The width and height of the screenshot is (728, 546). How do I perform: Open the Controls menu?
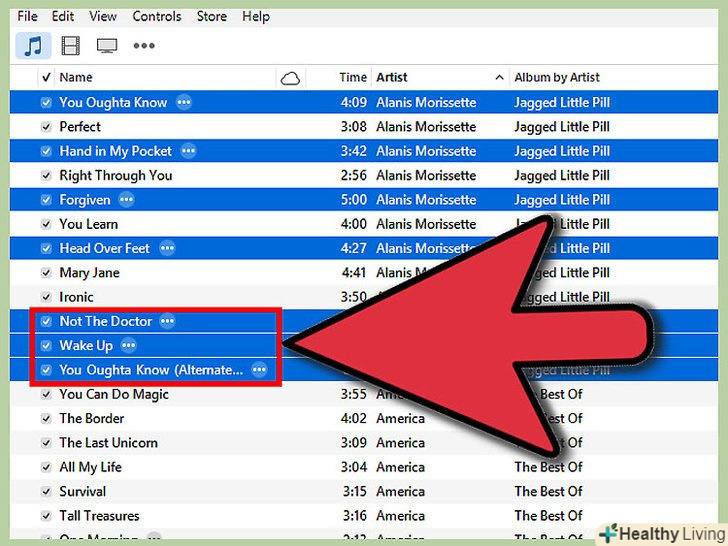click(x=157, y=17)
